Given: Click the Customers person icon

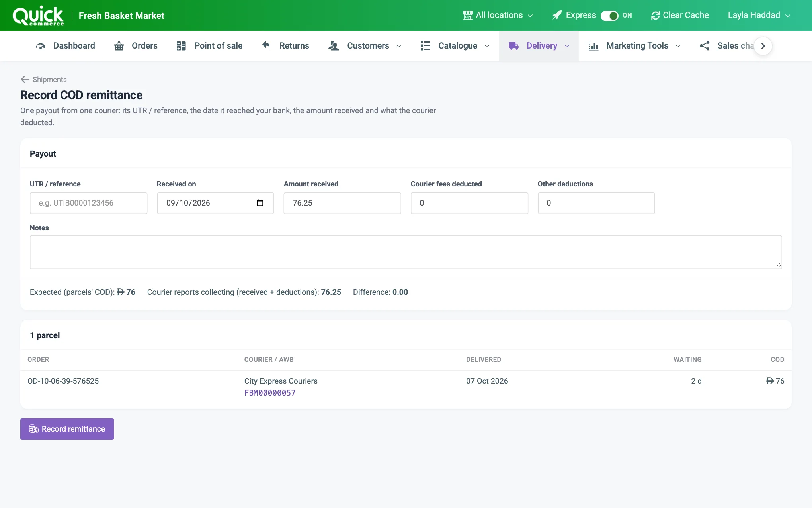Looking at the screenshot, I should point(334,46).
